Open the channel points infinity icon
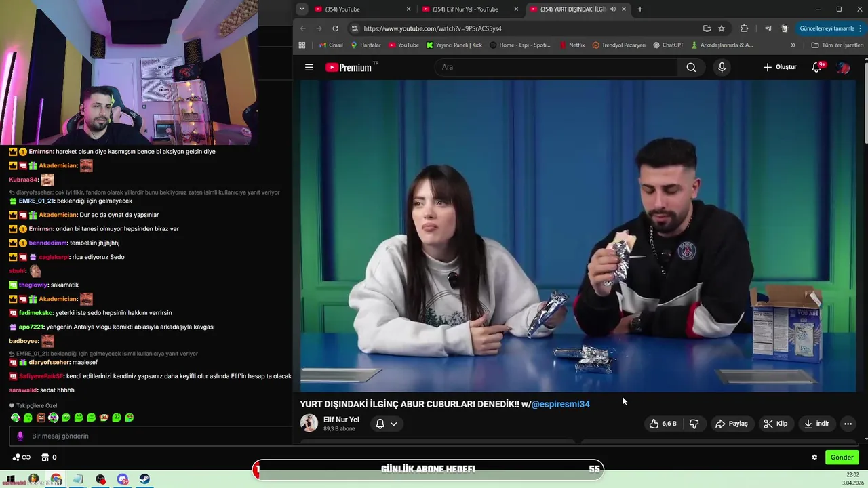This screenshot has width=868, height=488. tap(21, 457)
